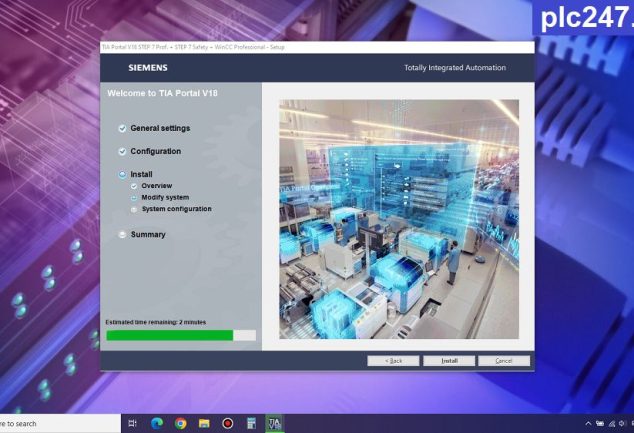Open File Explorer from the taskbar
The image size is (634, 433).
204,423
